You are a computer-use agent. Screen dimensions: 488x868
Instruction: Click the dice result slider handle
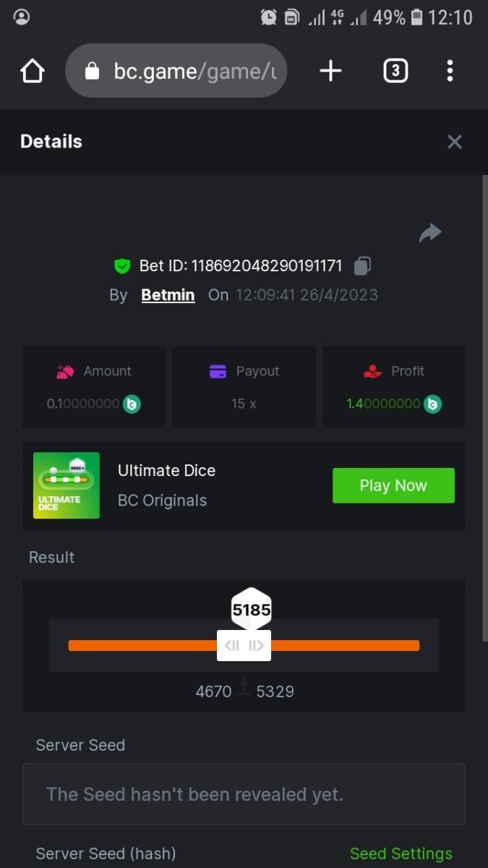(x=244, y=645)
